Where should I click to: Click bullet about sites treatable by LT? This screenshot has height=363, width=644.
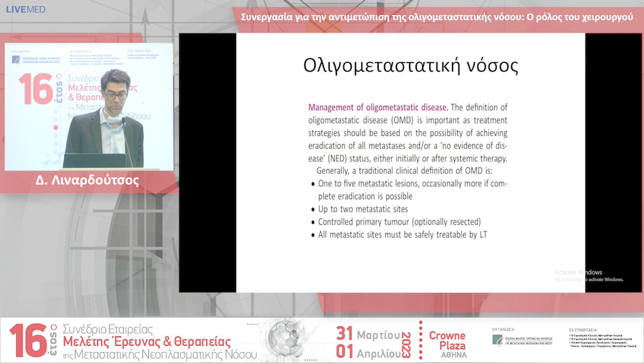pyautogui.click(x=402, y=235)
